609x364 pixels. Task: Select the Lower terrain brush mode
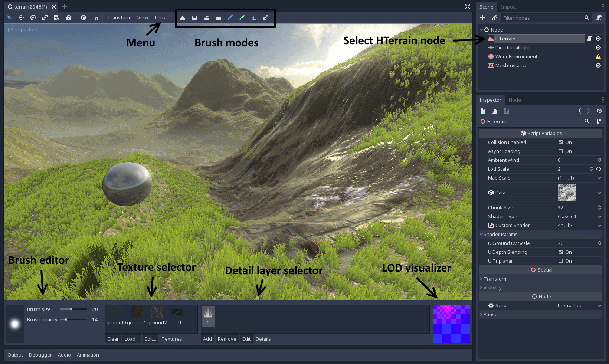point(194,17)
